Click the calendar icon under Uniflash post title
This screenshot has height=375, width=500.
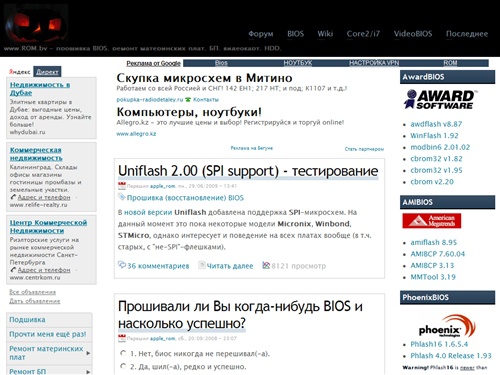pos(122,186)
